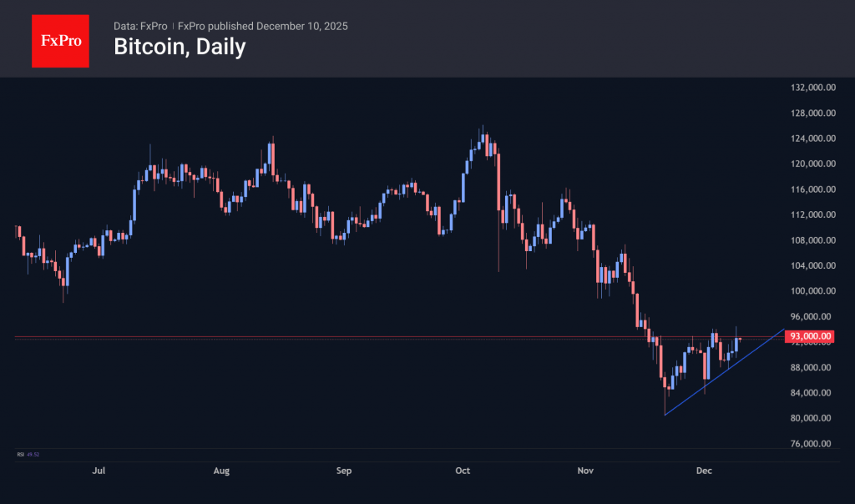Click the 100,000.00 price axis label
Viewport: 855px width, 504px height.
pos(811,291)
